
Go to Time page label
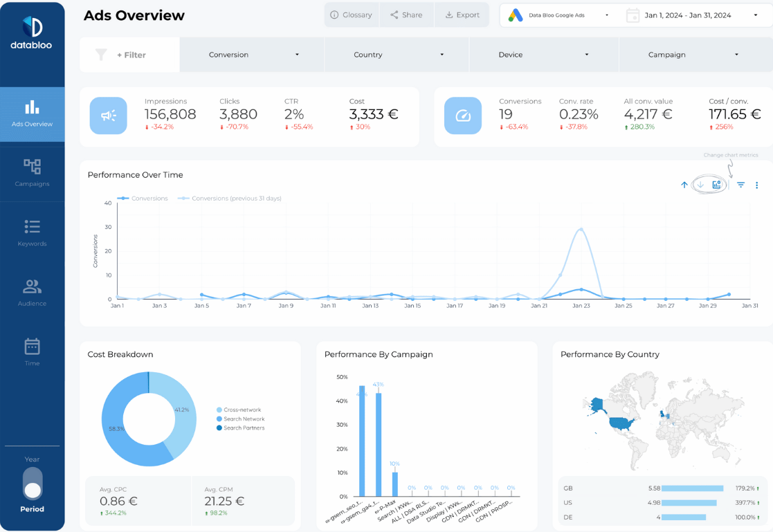click(x=32, y=363)
